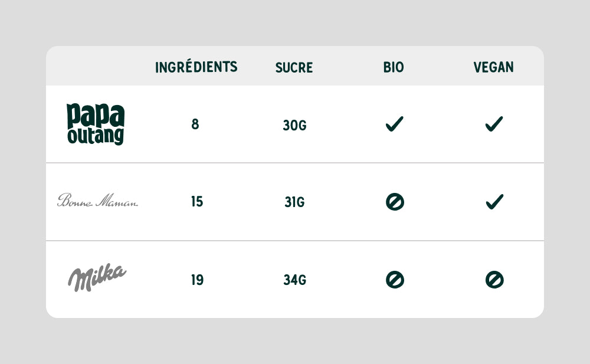Click Bonne Maman's Vegan checkmark
The height and width of the screenshot is (364, 590).
[x=494, y=202]
